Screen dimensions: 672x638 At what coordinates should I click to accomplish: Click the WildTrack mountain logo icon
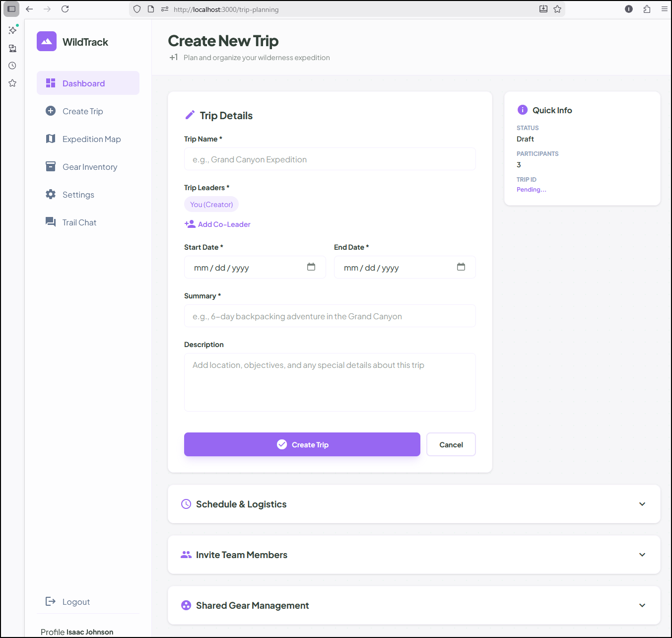(47, 41)
